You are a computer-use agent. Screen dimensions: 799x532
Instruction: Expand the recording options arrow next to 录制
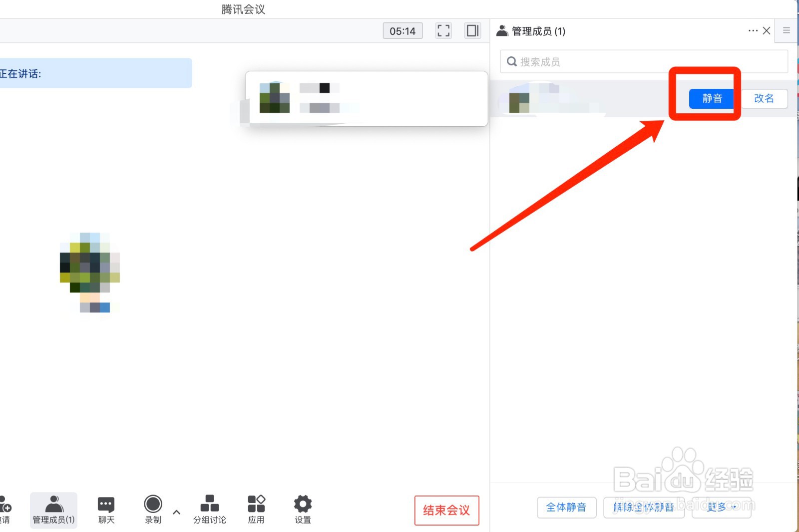coord(176,512)
